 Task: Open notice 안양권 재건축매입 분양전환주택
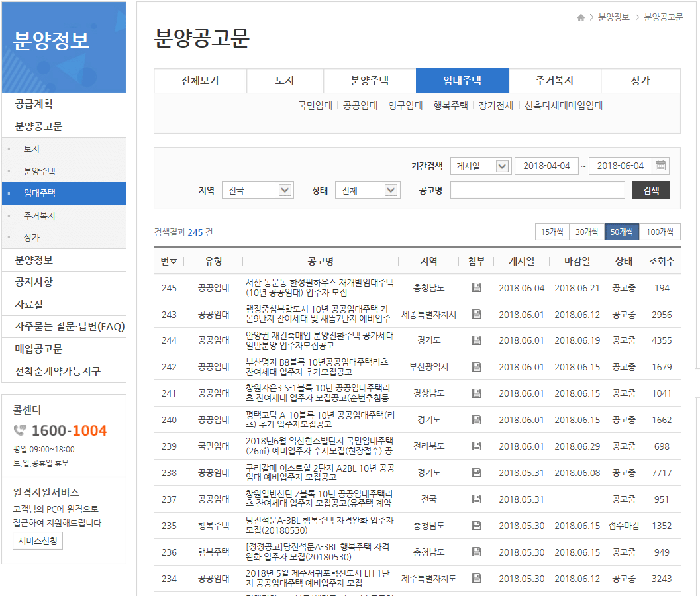point(320,340)
